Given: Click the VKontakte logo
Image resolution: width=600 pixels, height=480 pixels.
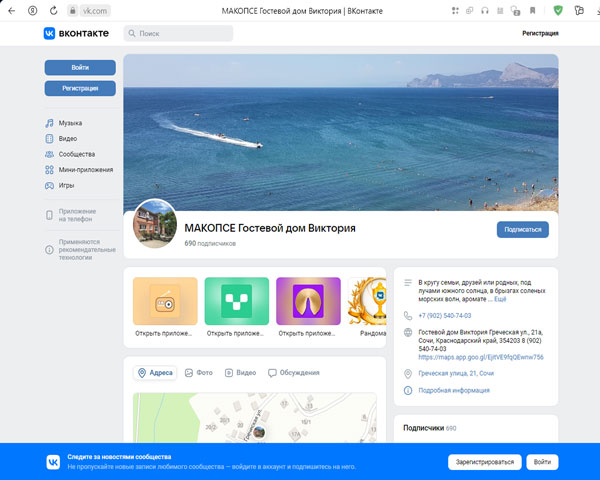Looking at the screenshot, I should pyautogui.click(x=76, y=33).
